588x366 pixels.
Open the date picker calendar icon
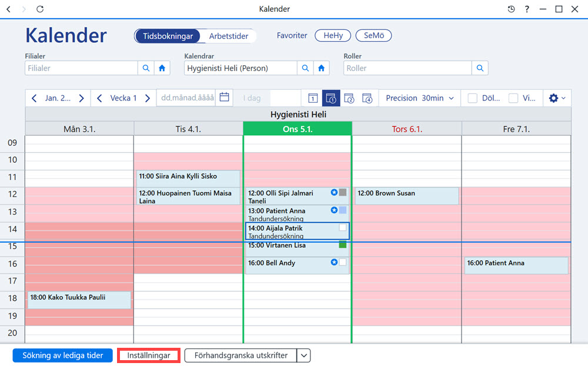pos(224,98)
